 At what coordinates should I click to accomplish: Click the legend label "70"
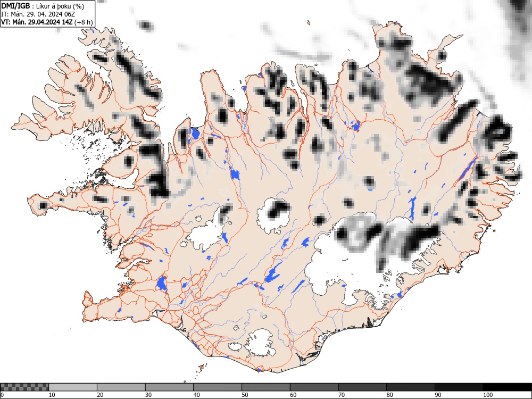(342, 395)
